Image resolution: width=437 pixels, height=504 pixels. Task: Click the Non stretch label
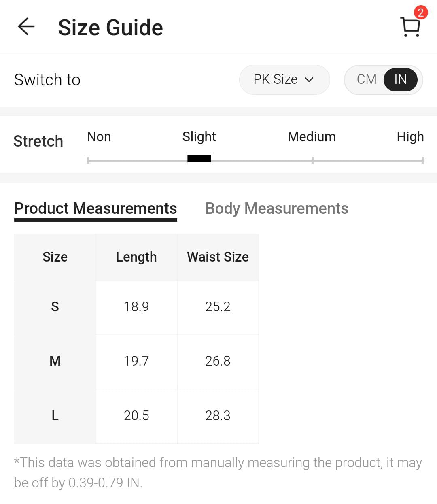pos(99,137)
